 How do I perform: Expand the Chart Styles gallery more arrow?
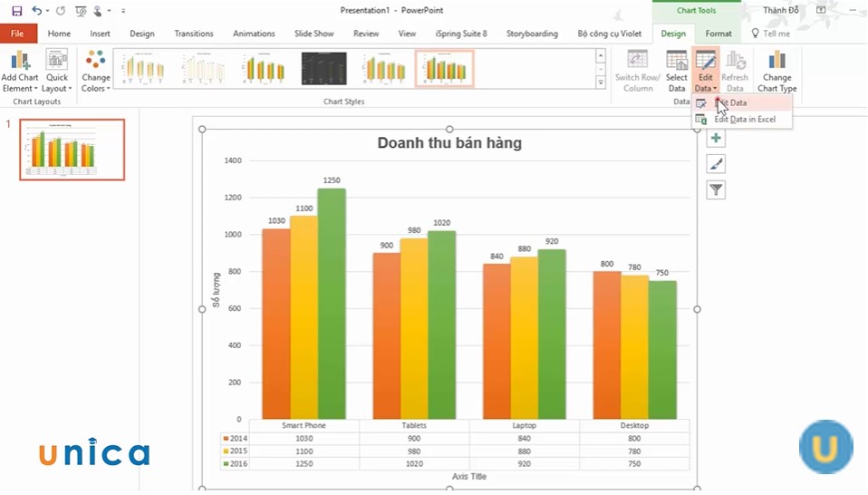pyautogui.click(x=600, y=82)
